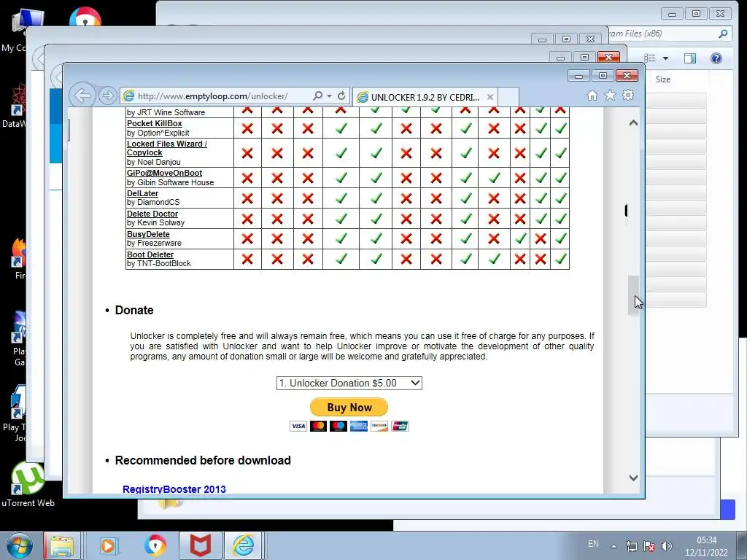Screen dimensions: 747x560
Task: Click the Buy Now PayPal button
Action: point(349,407)
